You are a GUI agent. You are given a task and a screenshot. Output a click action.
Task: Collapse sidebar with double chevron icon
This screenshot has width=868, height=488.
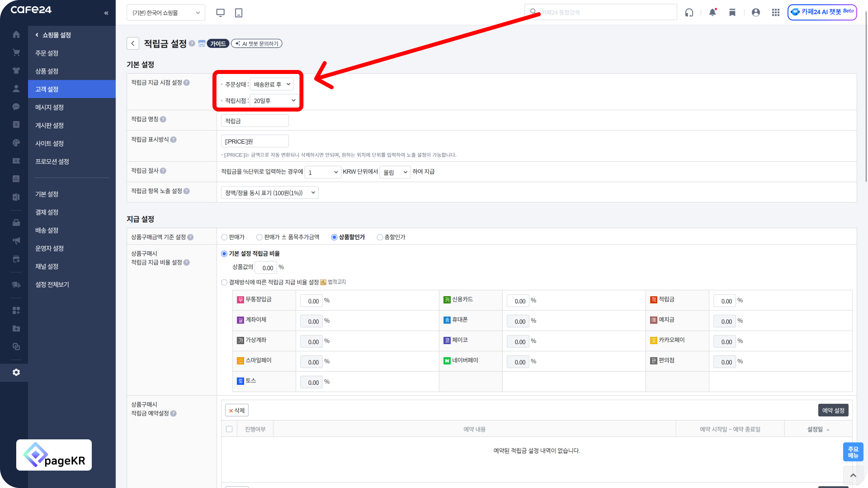pyautogui.click(x=106, y=13)
